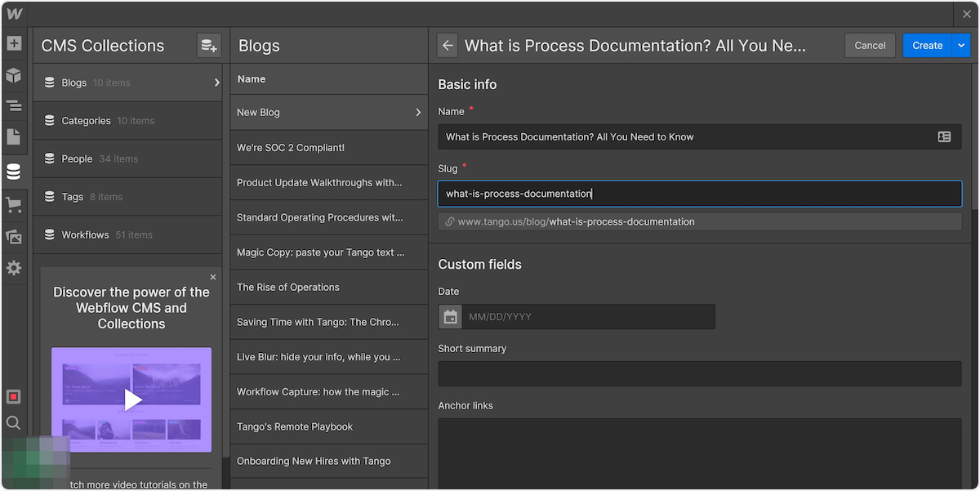Create a new collection with database plus icon
This screenshot has width=980, height=491.
tap(209, 46)
